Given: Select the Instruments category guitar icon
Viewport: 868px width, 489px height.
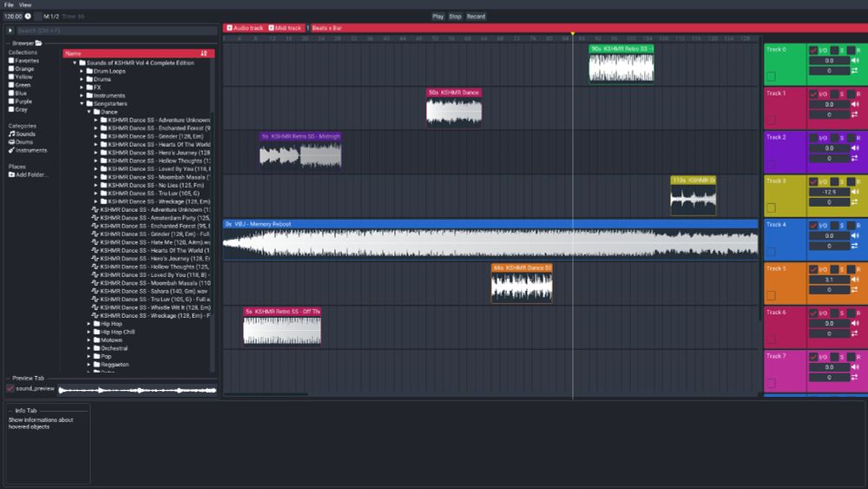Looking at the screenshot, I should point(11,150).
